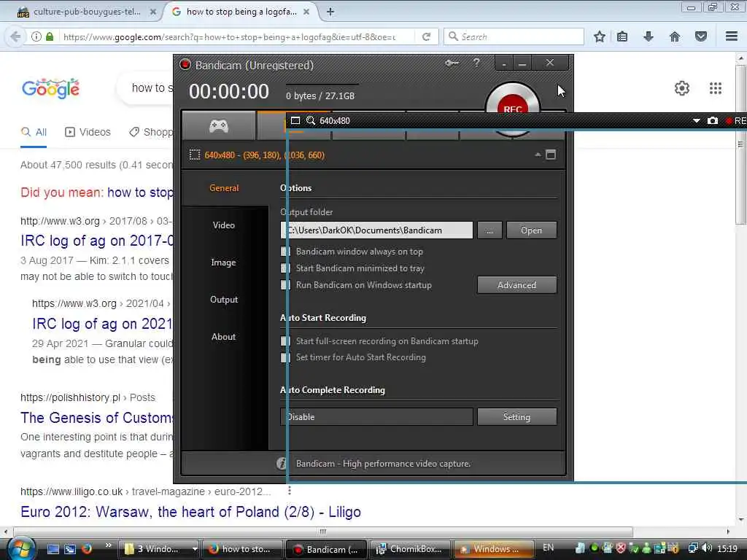Open the General settings section
The width and height of the screenshot is (747, 560).
pyautogui.click(x=225, y=188)
